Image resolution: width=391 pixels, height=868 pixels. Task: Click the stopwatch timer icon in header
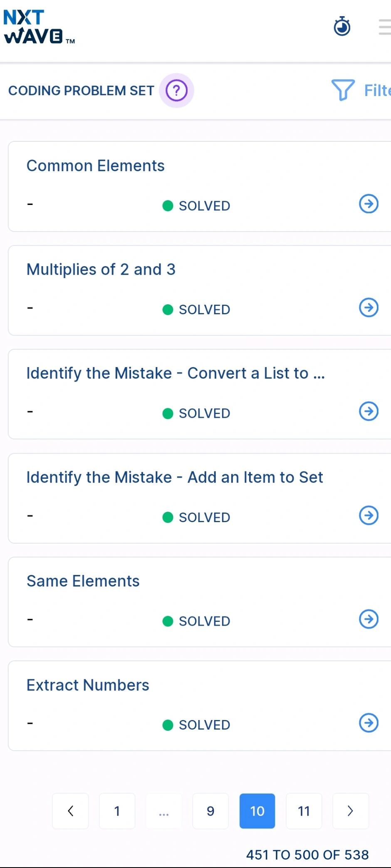[342, 27]
